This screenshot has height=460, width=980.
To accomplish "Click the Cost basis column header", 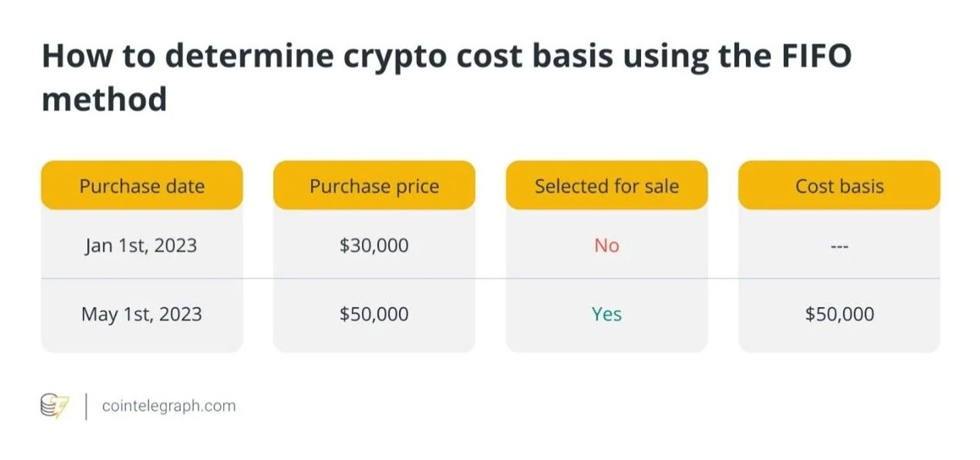I will point(839,186).
